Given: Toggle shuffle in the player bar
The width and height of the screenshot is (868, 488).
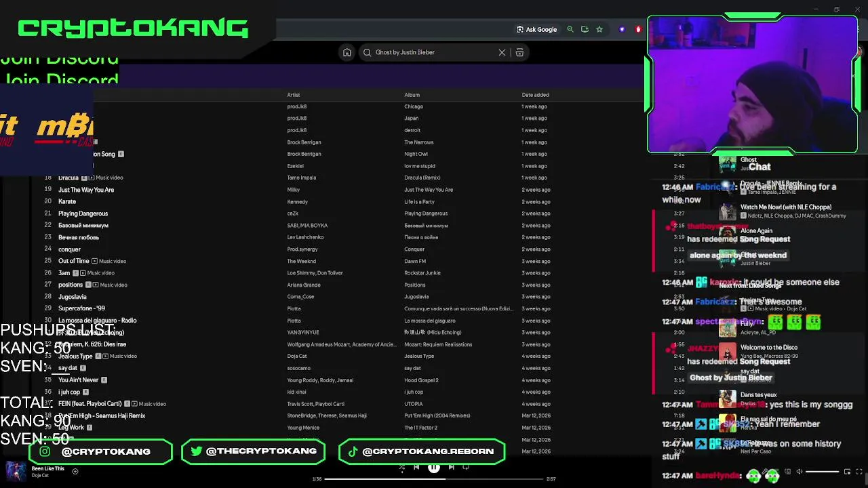Looking at the screenshot, I should click(x=401, y=467).
